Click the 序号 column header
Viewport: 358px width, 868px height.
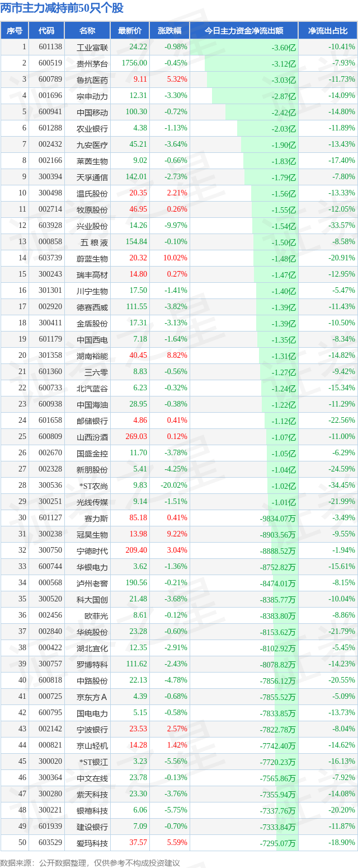[15, 31]
